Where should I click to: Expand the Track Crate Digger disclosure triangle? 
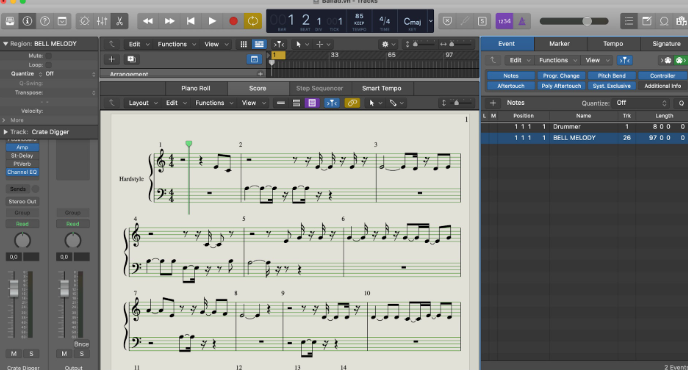click(6, 132)
